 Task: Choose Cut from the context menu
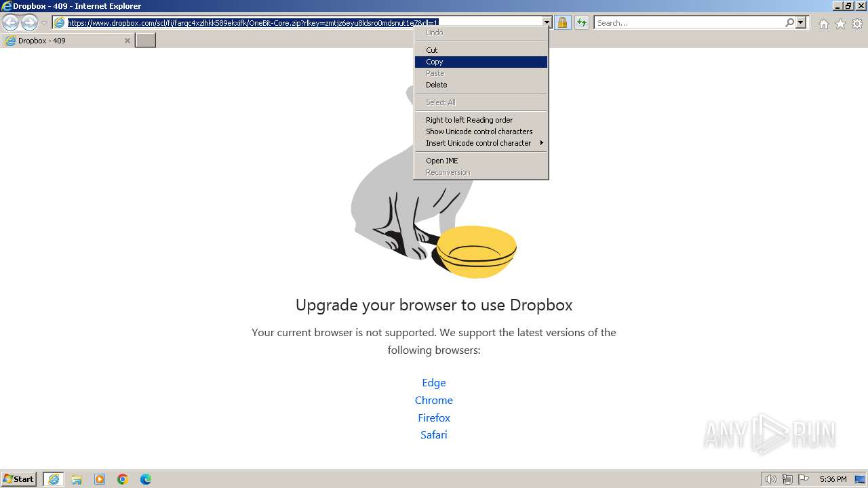click(x=481, y=50)
